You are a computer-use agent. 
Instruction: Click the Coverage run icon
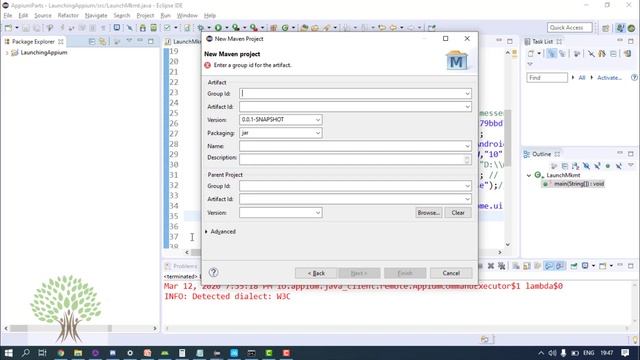(236, 28)
